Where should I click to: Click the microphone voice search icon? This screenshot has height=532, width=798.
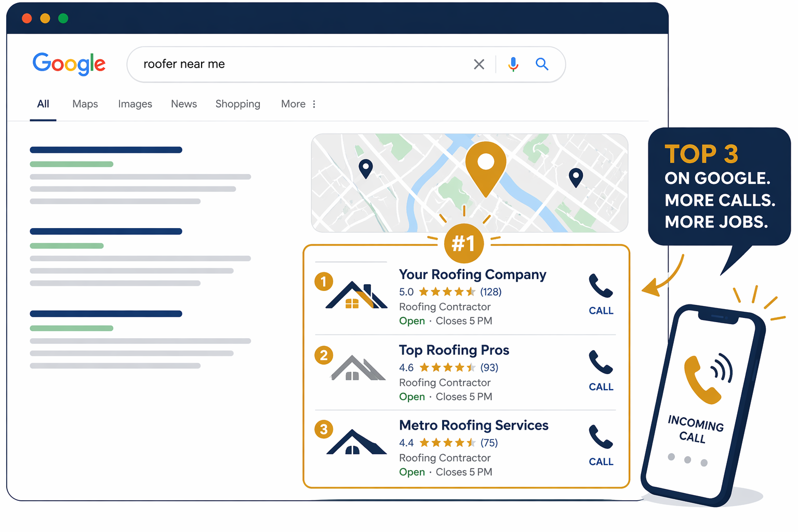pos(513,64)
